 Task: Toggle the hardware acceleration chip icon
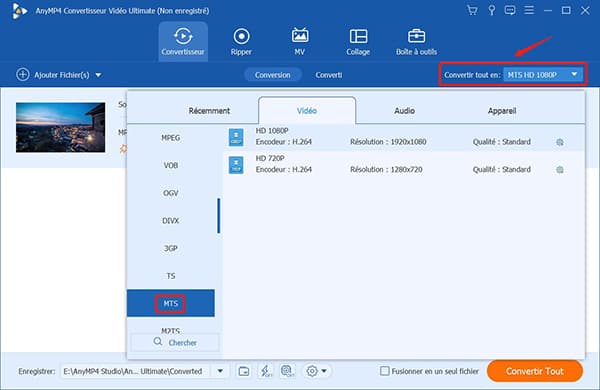[x=287, y=371]
